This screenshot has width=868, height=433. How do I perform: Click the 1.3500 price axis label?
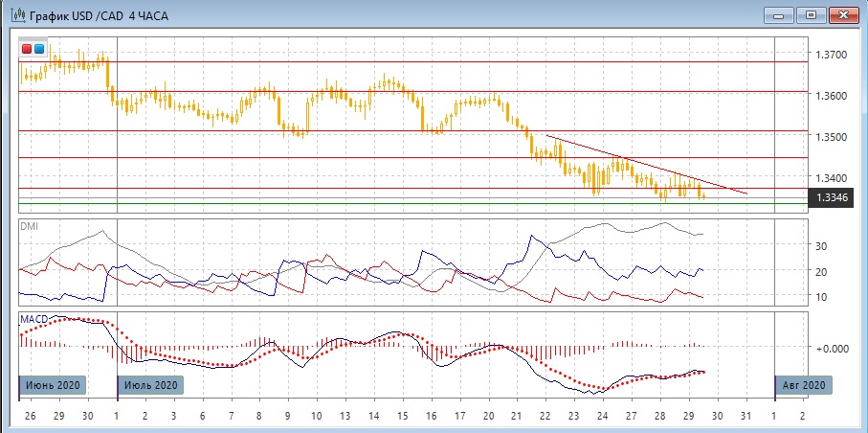pos(829,137)
